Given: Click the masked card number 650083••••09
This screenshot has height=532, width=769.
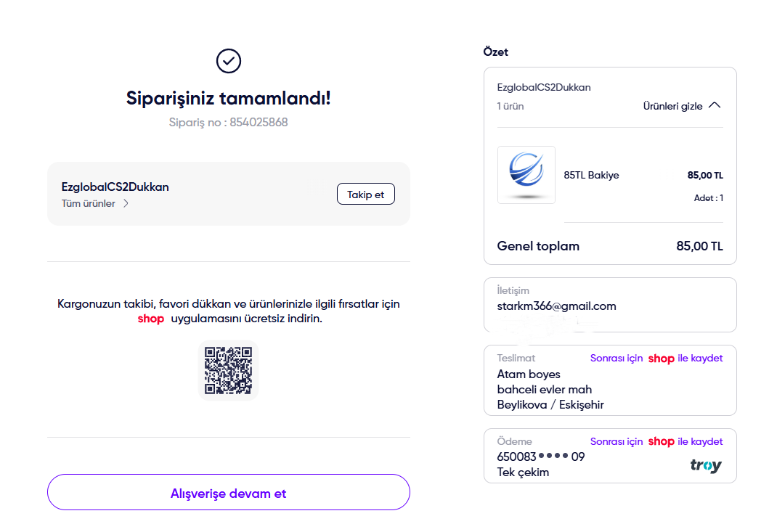Looking at the screenshot, I should point(541,457).
